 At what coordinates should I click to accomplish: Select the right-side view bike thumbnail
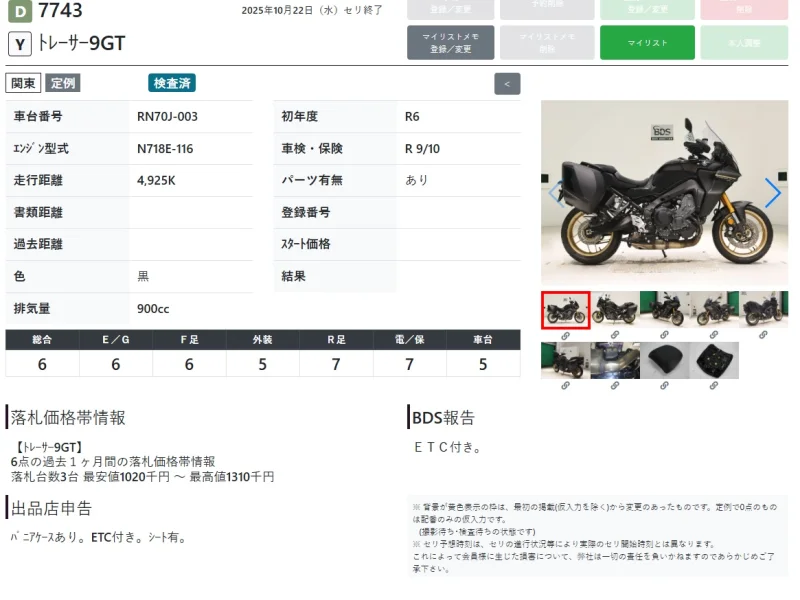(615, 309)
